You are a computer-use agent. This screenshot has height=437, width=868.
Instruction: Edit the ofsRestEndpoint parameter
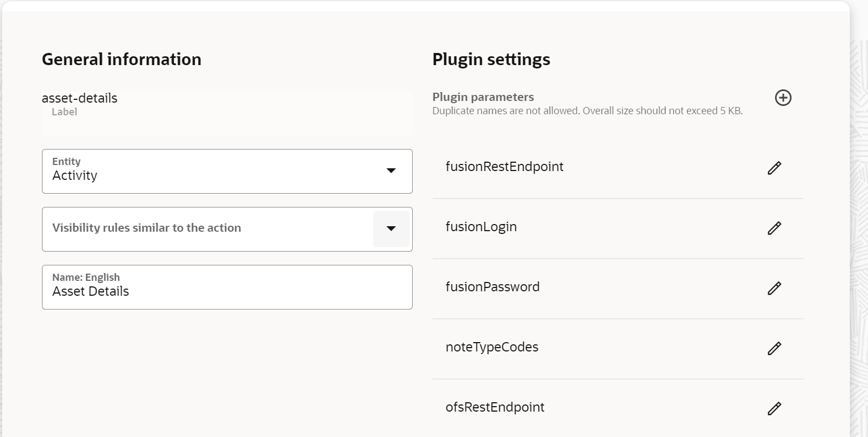click(x=775, y=408)
